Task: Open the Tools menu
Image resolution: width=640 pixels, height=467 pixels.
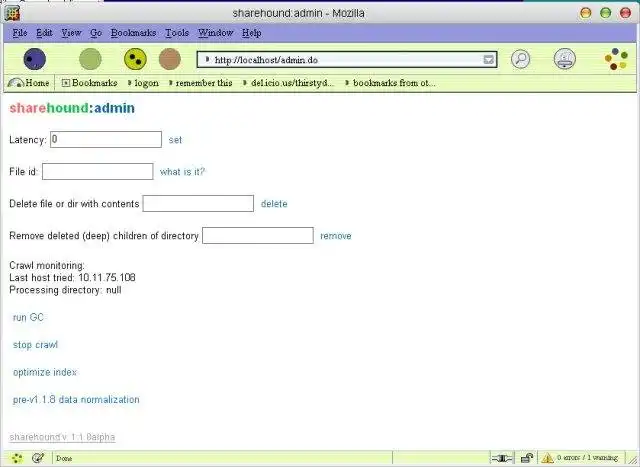Action: [x=177, y=33]
